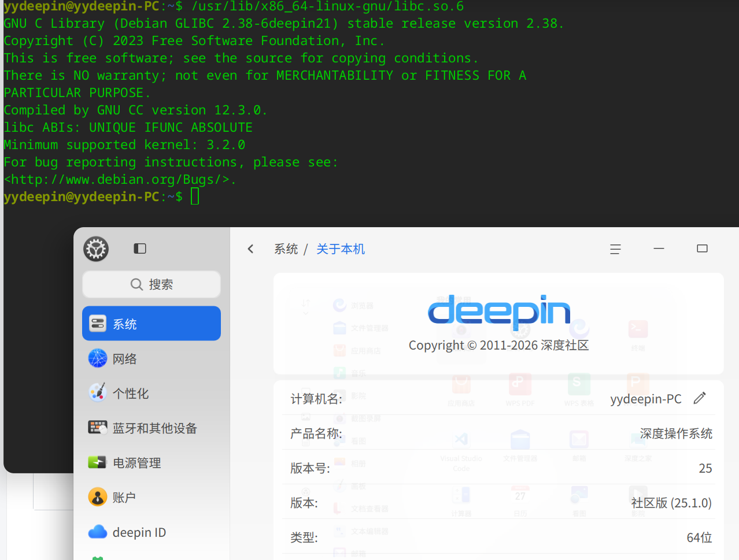Open the hamburger main menu
739x560 pixels.
coord(615,249)
